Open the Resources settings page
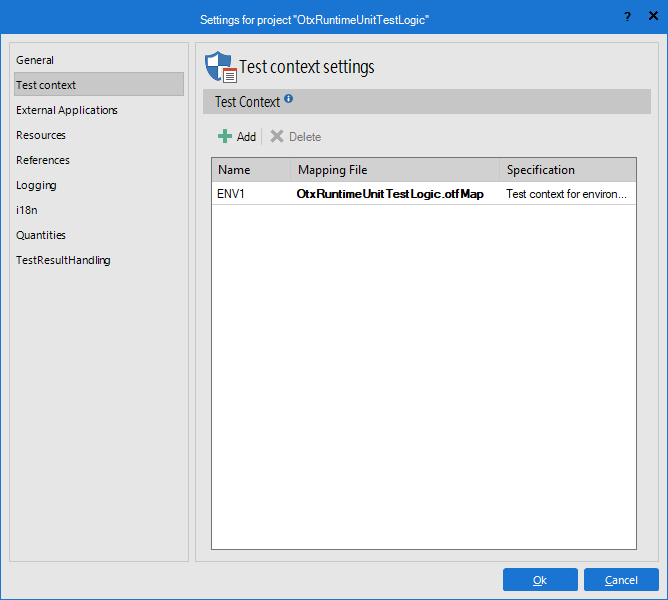This screenshot has height=600, width=668. coord(41,135)
